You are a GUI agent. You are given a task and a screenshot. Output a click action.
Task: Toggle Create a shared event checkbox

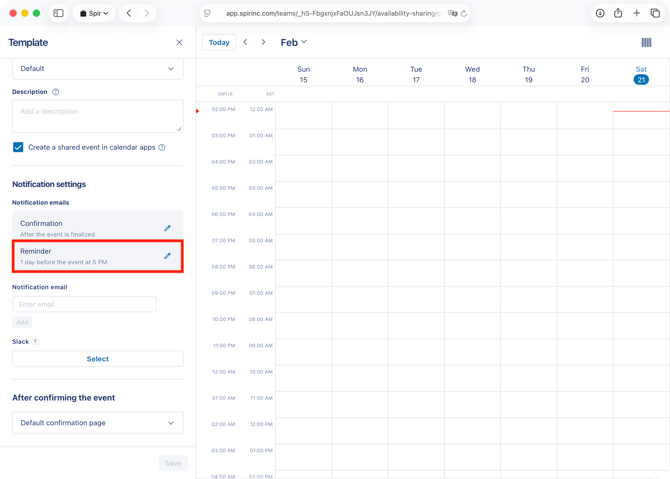[18, 147]
